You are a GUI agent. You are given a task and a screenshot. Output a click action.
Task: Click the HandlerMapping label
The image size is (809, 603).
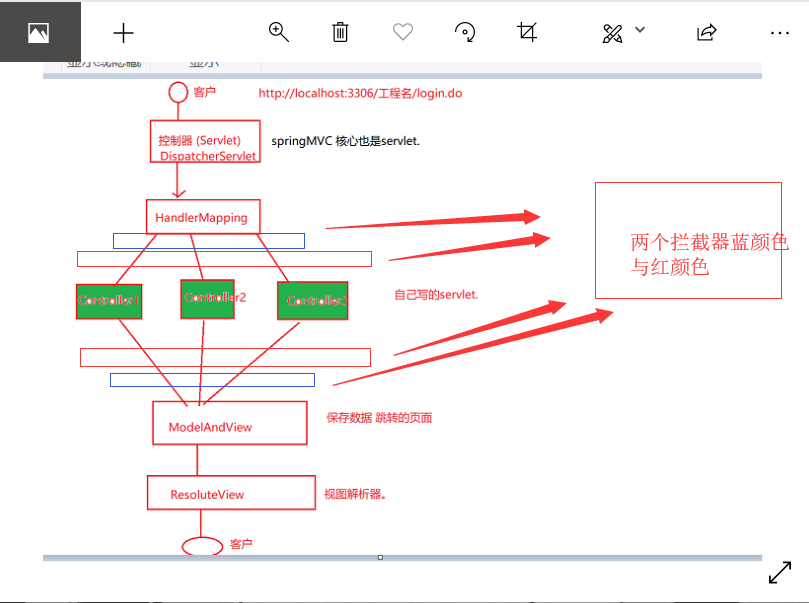pos(201,218)
